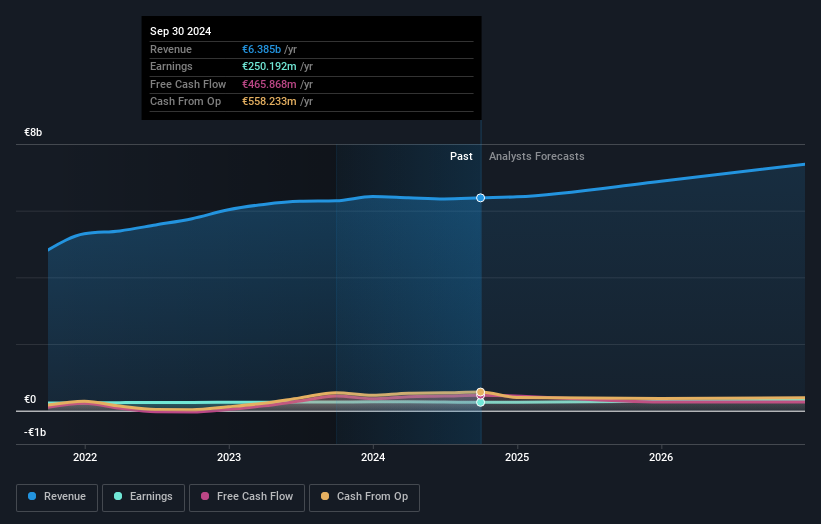Click the 2022 x-axis label

point(85,457)
